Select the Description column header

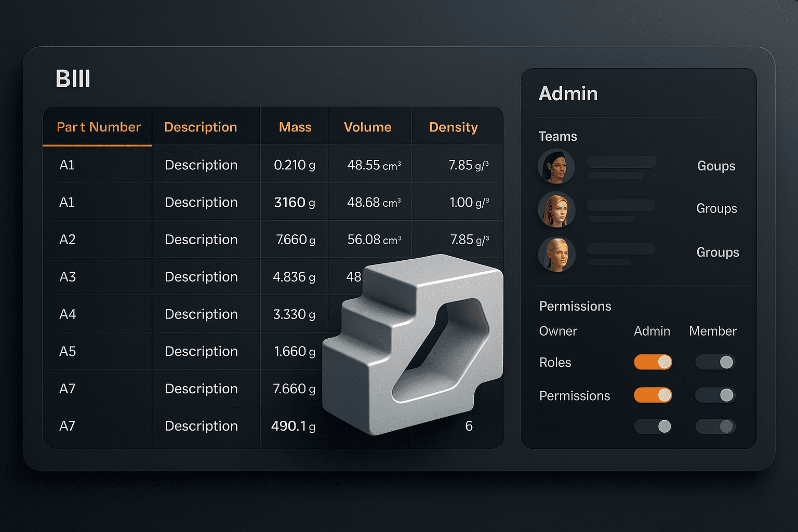tap(201, 127)
